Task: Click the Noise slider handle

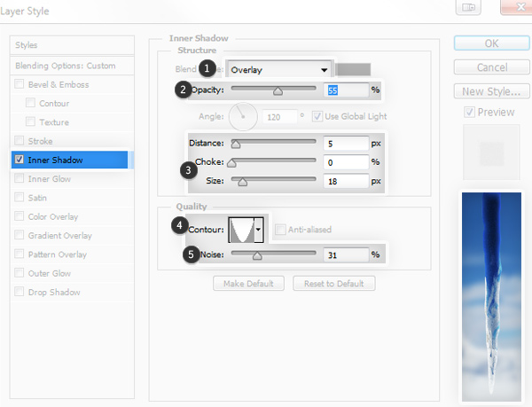Action: 257,255
